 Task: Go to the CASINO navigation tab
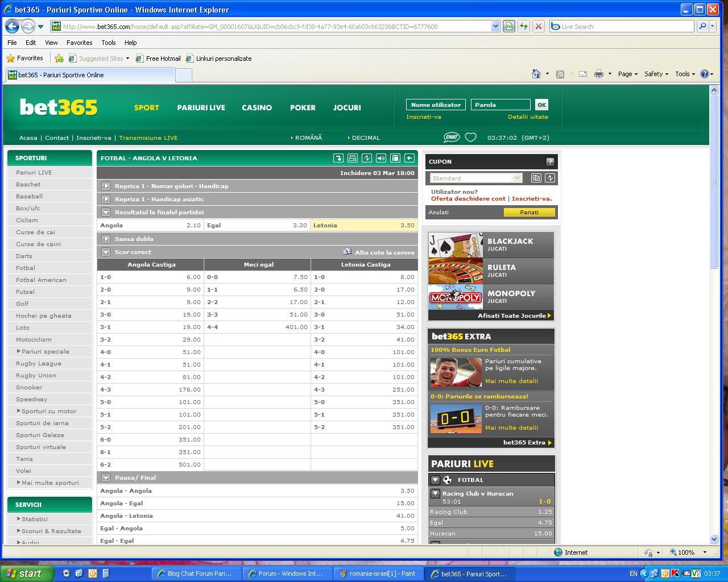[x=257, y=107]
